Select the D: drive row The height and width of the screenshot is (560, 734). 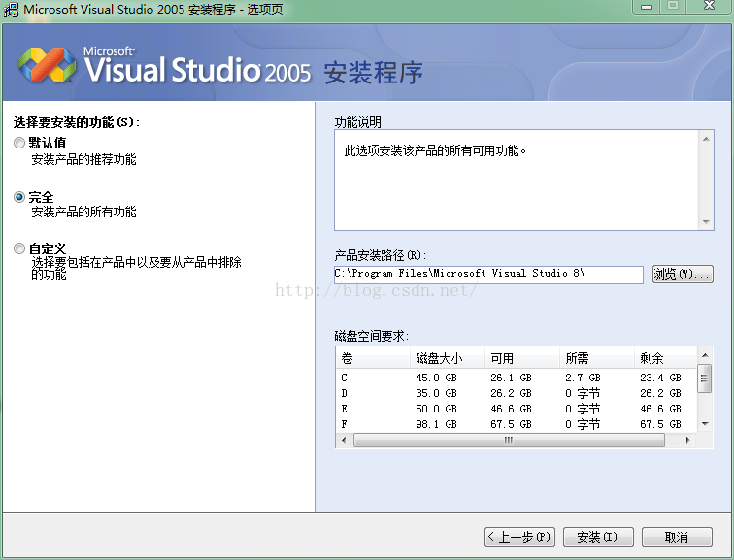517,393
